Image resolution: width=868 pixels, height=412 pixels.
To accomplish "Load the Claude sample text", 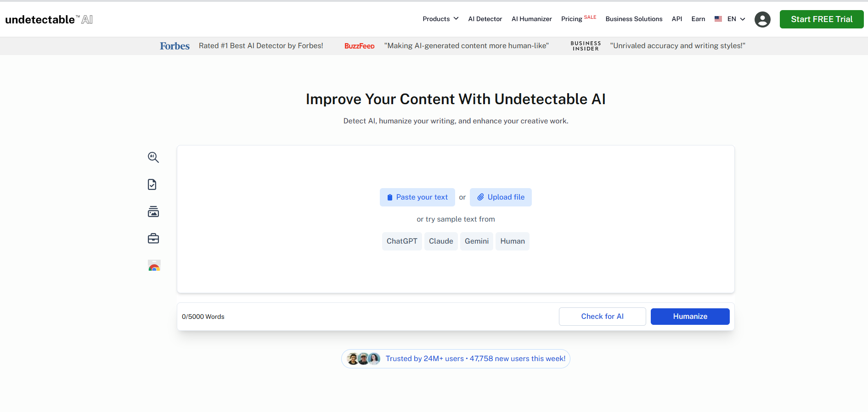I will click(441, 241).
